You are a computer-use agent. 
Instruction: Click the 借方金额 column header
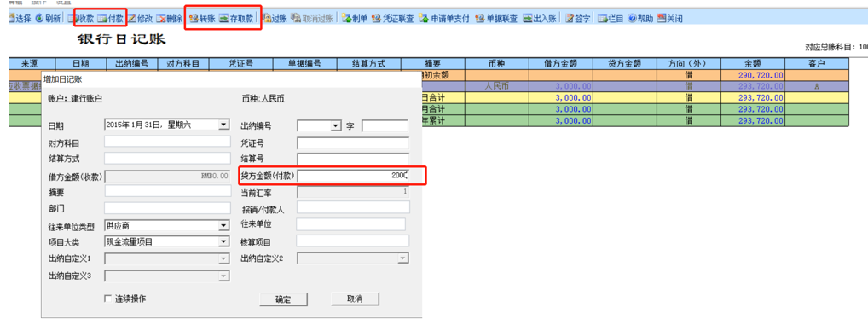click(561, 64)
